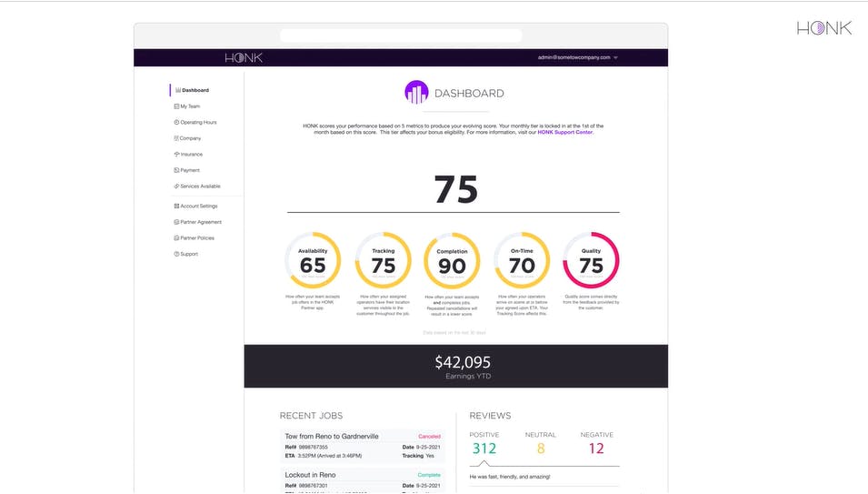This screenshot has width=868, height=494.
Task: Click the browser address bar
Action: (401, 35)
